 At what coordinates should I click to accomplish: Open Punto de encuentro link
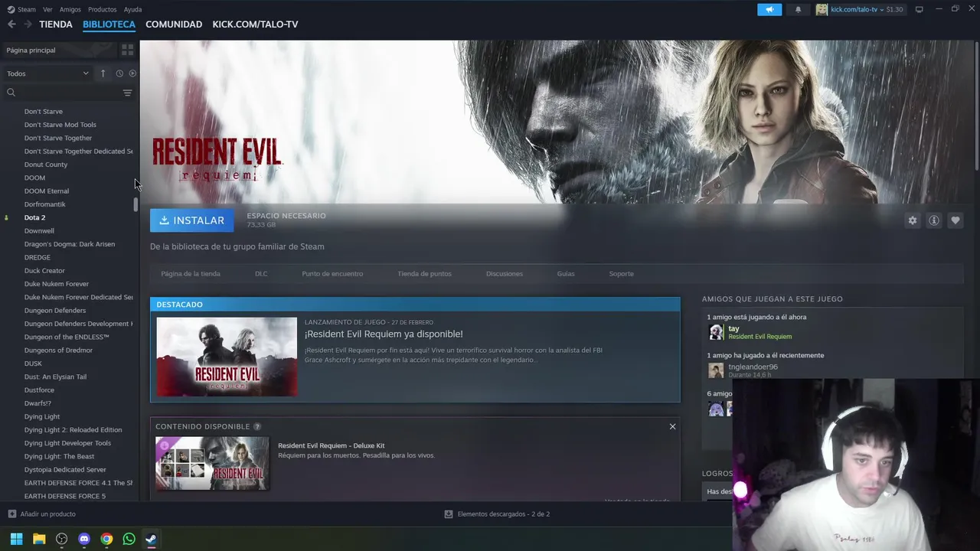tap(332, 274)
